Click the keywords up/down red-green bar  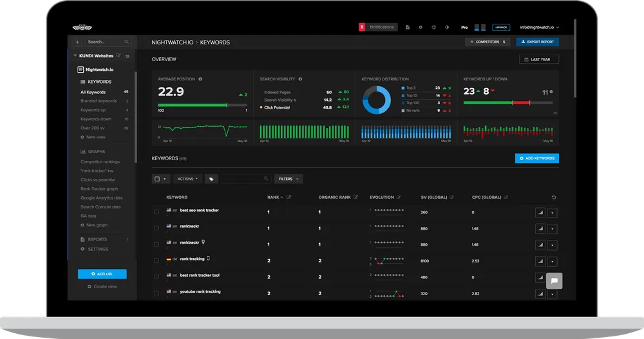coord(508,103)
